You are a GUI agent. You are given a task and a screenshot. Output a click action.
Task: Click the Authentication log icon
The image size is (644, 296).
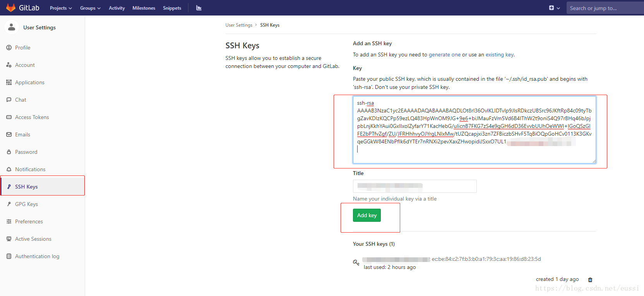click(9, 256)
